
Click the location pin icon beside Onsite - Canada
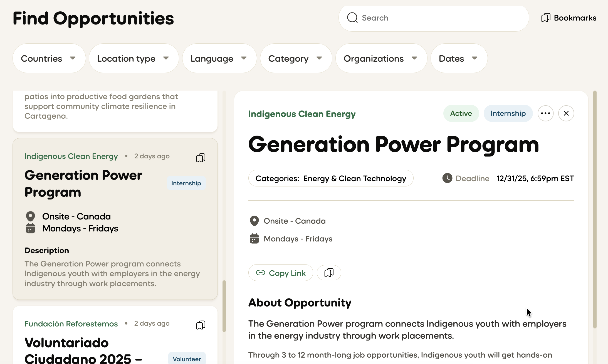[254, 221]
